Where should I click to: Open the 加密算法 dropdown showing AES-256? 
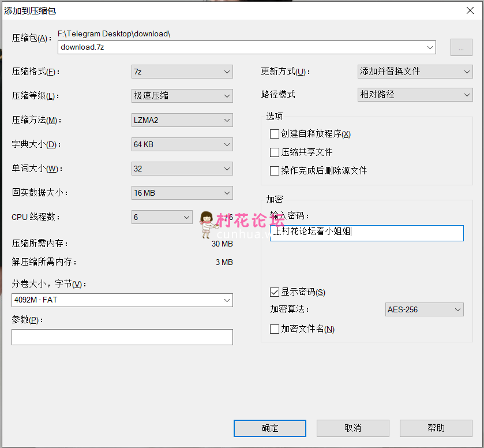425,309
